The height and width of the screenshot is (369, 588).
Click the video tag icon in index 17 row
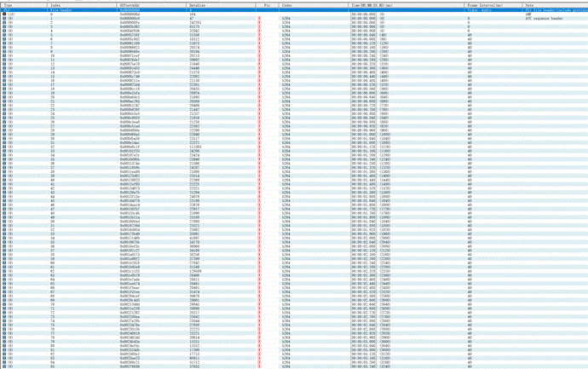(4, 84)
